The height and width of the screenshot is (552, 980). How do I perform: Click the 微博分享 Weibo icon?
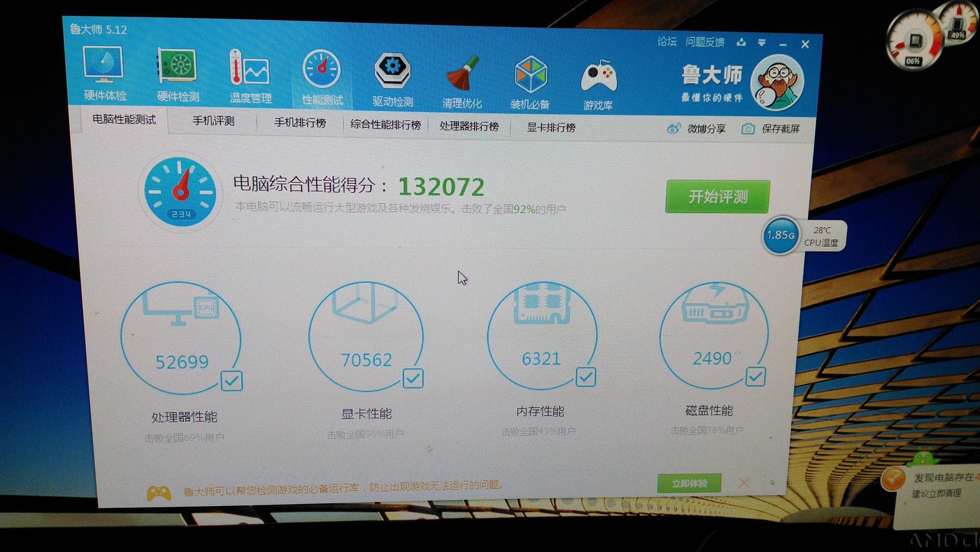[673, 129]
